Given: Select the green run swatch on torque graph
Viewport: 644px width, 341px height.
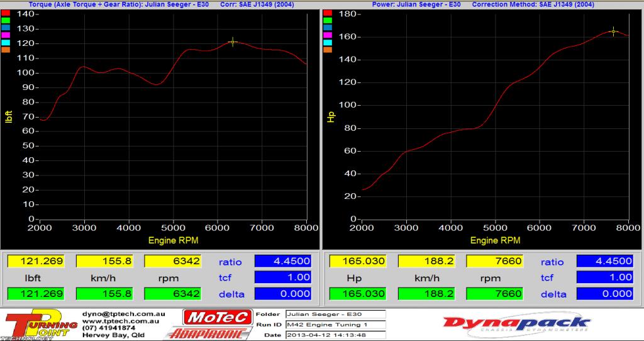Looking at the screenshot, I should coord(6,21).
